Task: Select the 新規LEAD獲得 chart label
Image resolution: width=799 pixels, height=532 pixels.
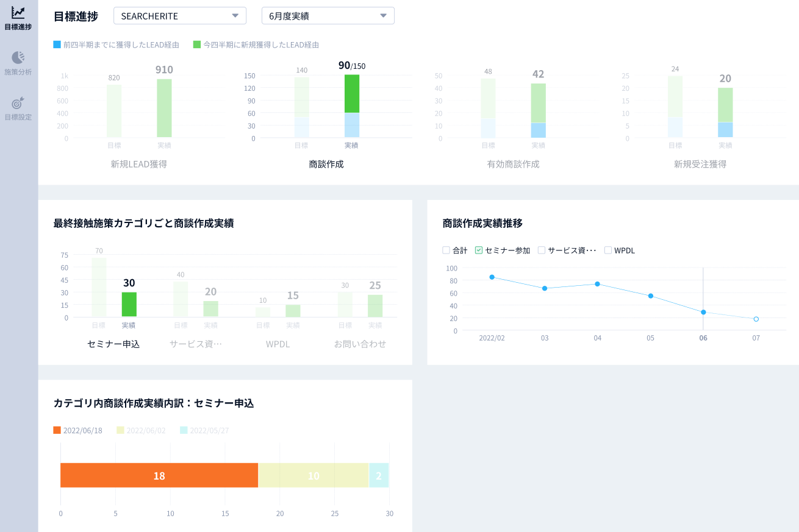Action: pos(139,164)
